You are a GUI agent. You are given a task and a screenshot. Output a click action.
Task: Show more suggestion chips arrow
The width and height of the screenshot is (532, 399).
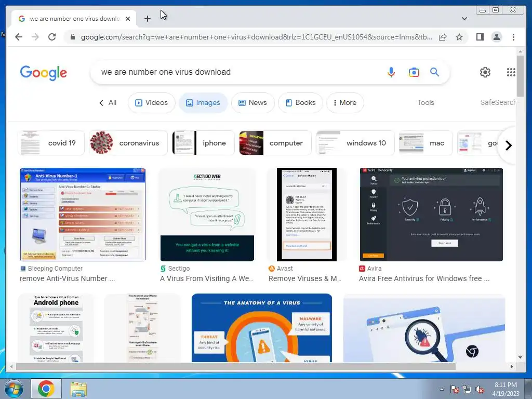pyautogui.click(x=508, y=145)
